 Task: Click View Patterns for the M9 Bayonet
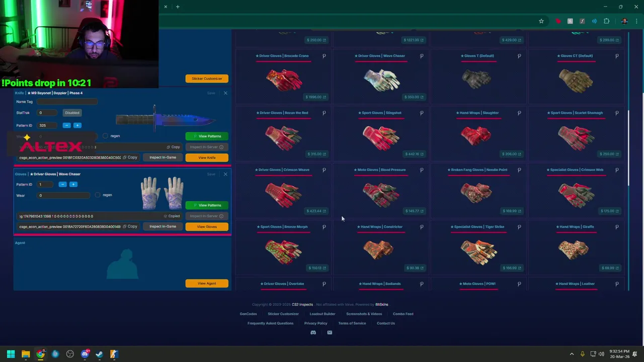point(207,136)
